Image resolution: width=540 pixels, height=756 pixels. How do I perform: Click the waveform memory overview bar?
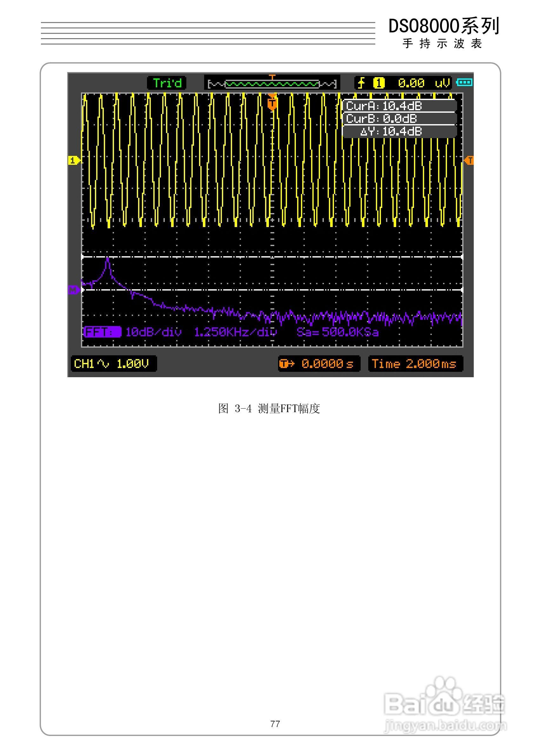[x=272, y=83]
